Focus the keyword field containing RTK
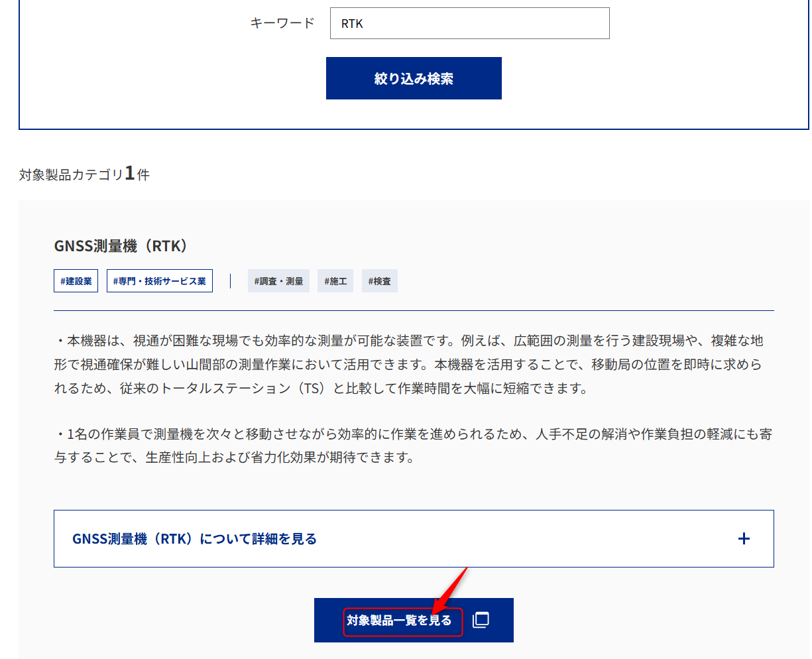 point(469,23)
